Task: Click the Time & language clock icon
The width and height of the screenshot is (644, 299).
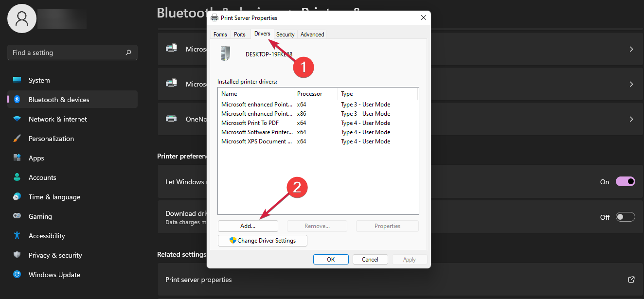Action: pos(17,197)
